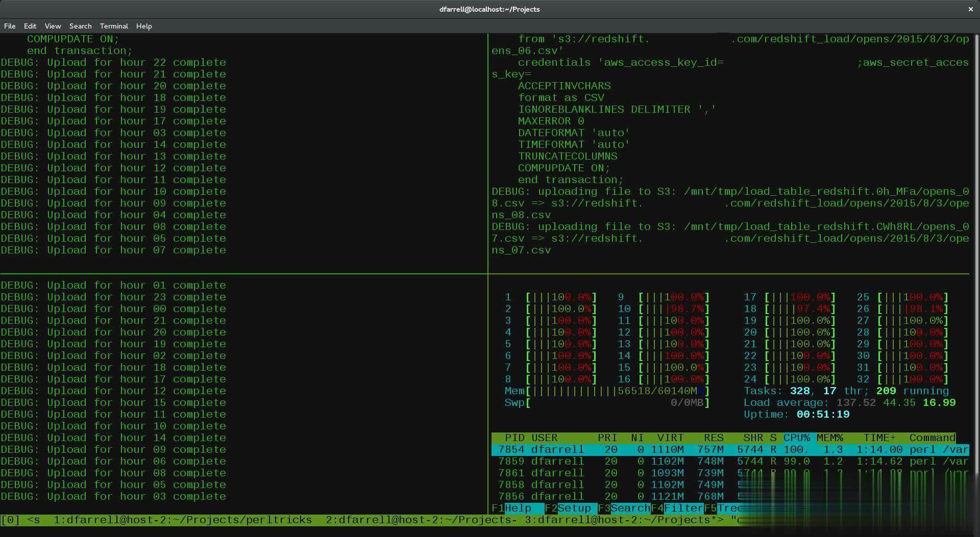
Task: Close the terminal window
Action: 970,9
